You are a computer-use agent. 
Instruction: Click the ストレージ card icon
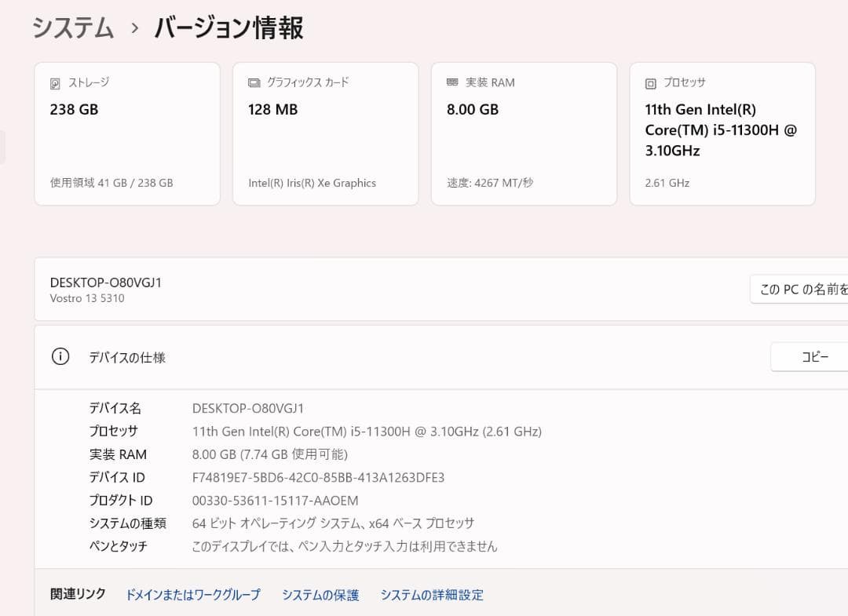(54, 82)
